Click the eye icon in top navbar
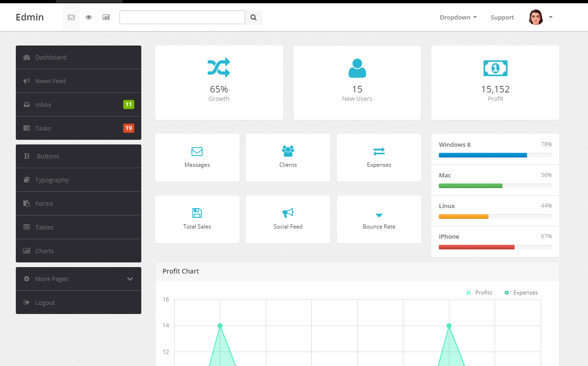The width and height of the screenshot is (588, 366). tap(89, 18)
